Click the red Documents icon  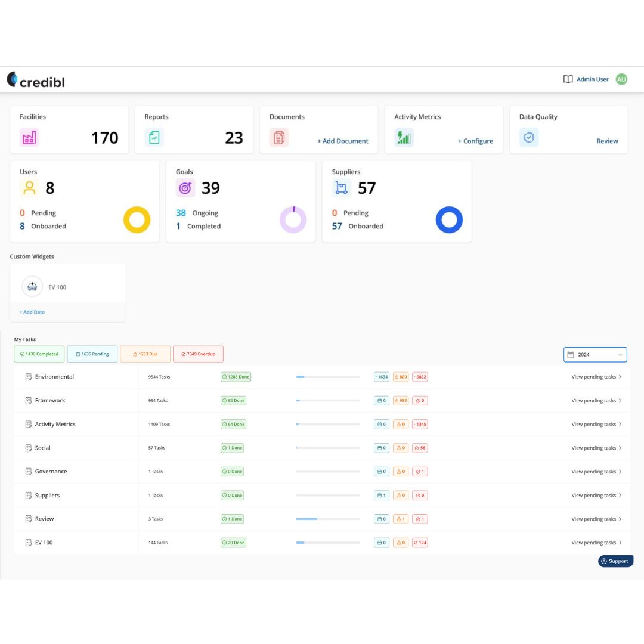(279, 138)
